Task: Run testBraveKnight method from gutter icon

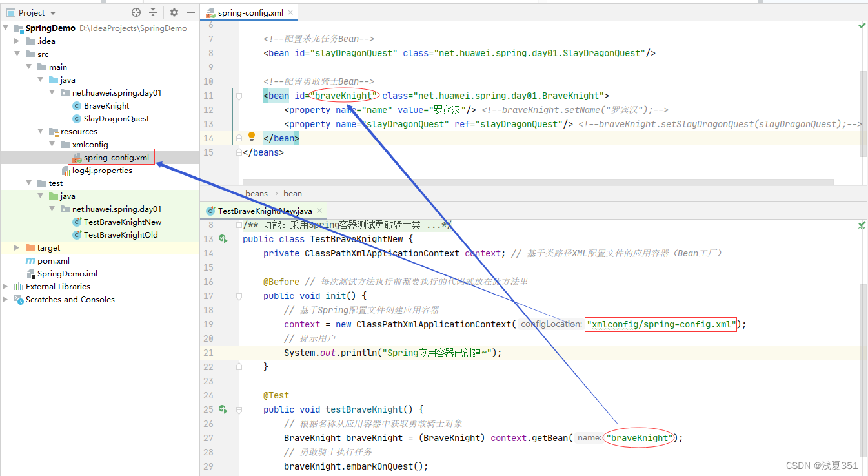Action: click(x=223, y=409)
